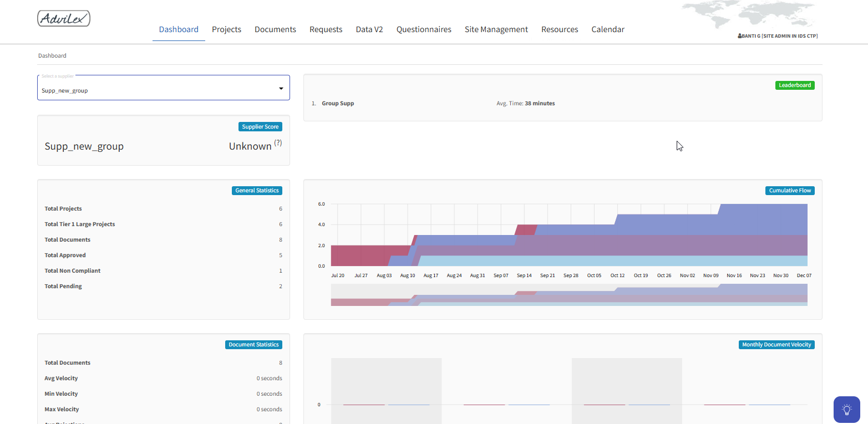Click the user profile icon beside BANTI G

pos(739,36)
